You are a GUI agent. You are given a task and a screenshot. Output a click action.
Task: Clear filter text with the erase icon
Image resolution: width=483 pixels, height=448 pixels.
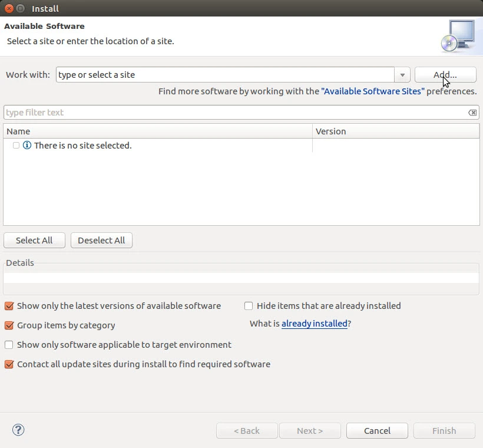click(x=472, y=113)
